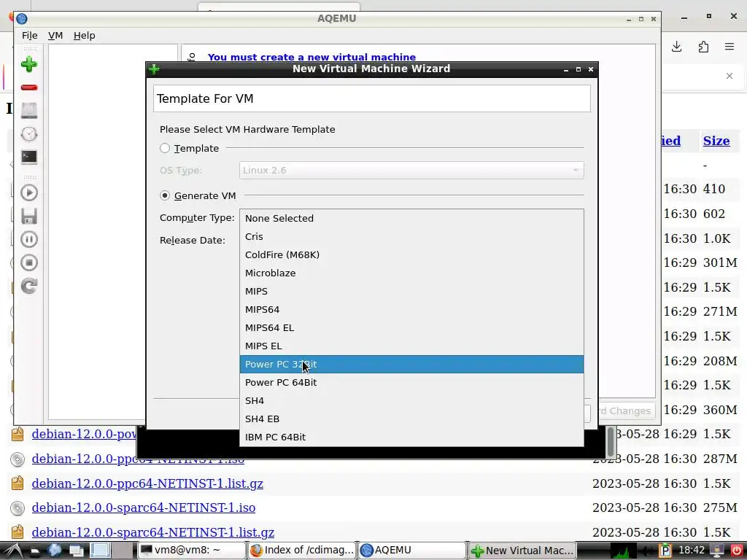The width and height of the screenshot is (747, 560).
Task: Open the AQEMU VM menu
Action: tap(55, 36)
